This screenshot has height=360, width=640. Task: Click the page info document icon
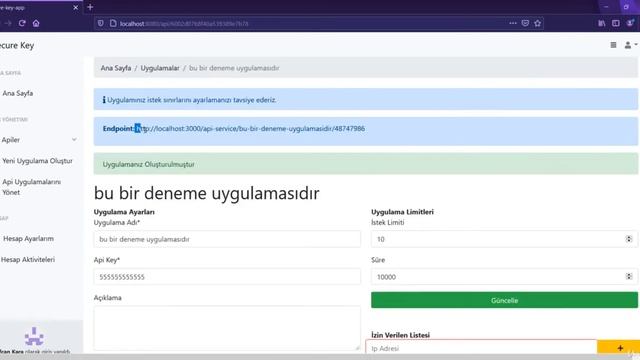113,23
